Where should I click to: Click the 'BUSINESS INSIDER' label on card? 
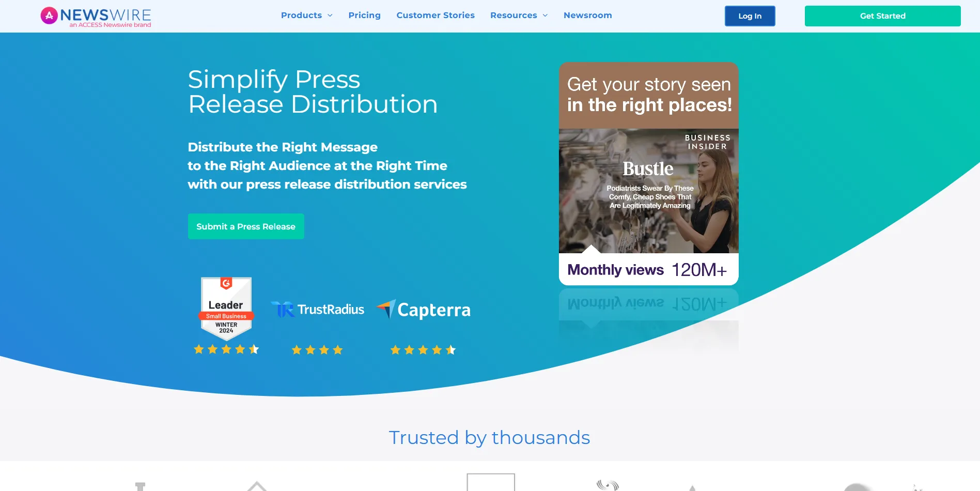707,142
